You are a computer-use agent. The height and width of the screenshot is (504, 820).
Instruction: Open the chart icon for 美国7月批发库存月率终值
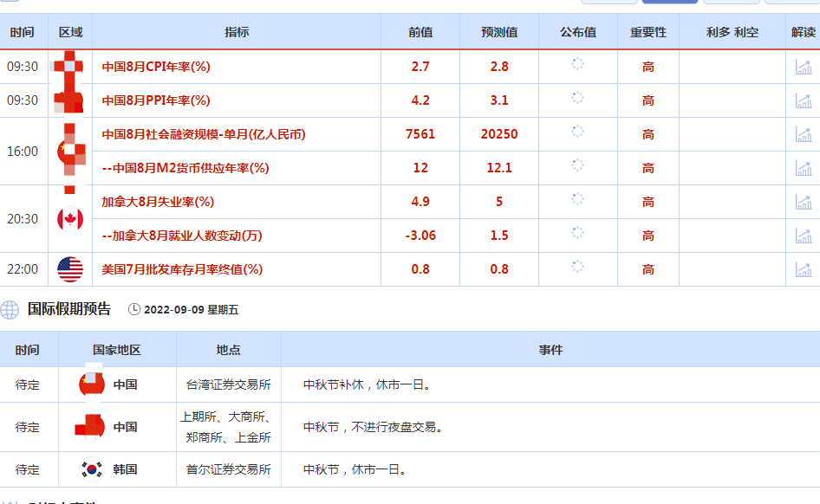coord(804,269)
